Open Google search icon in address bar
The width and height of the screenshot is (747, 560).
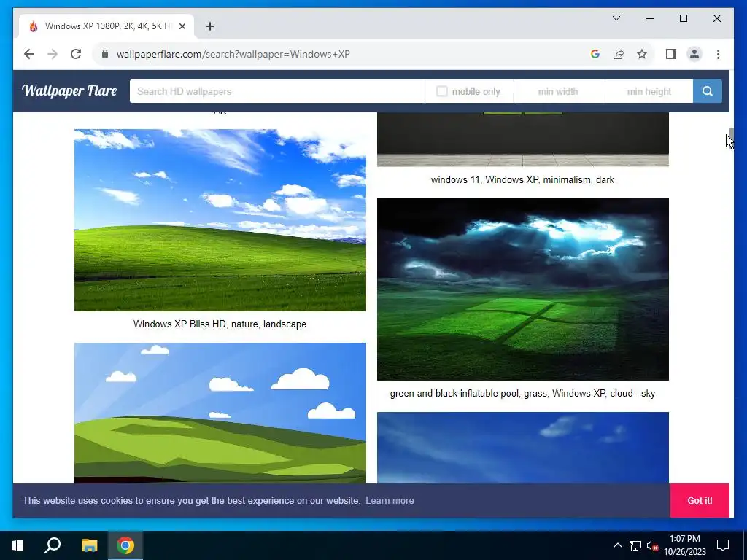(595, 54)
